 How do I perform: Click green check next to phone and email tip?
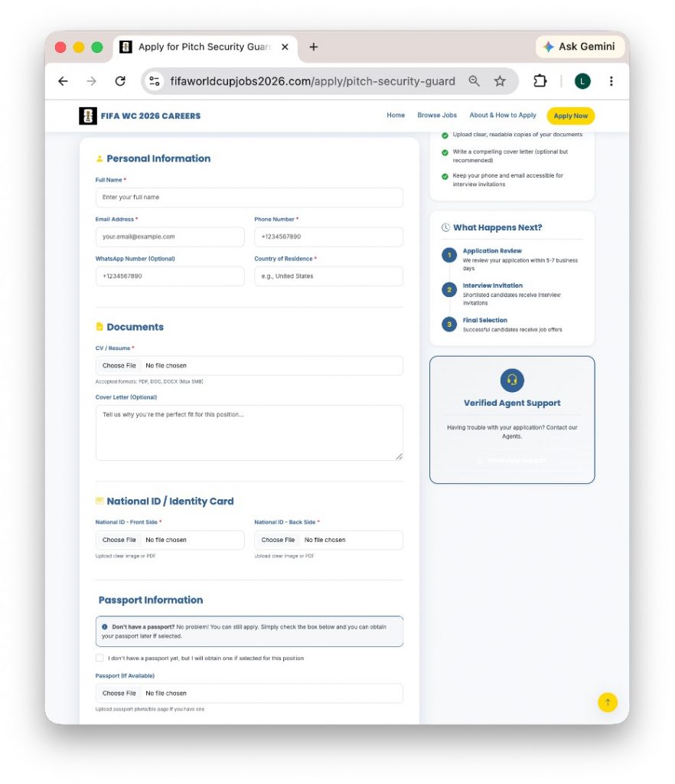445,177
